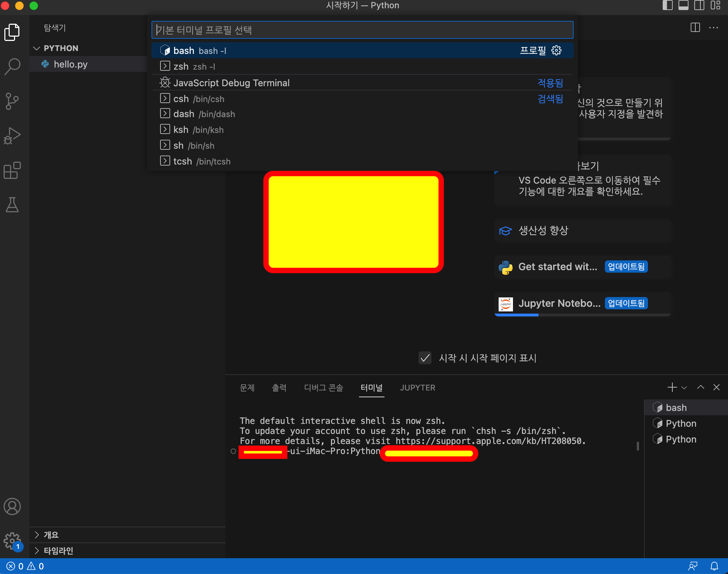Choose JavaScript Debug Terminal profile
This screenshot has width=728, height=574.
[x=362, y=83]
